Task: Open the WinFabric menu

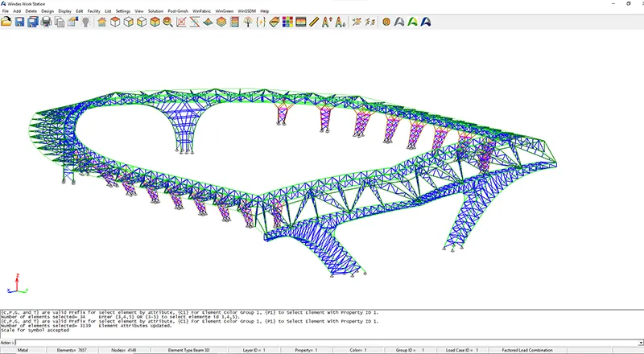Action: point(200,10)
